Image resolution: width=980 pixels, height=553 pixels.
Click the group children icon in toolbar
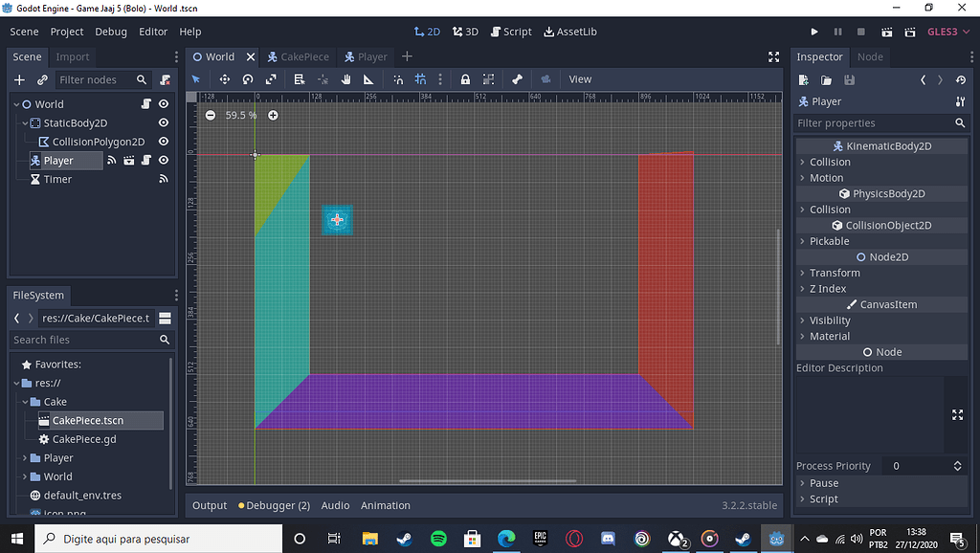pos(488,79)
